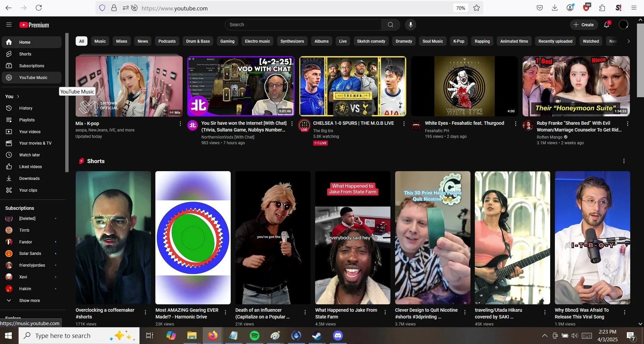Open Subscriptions in sidebar

pyautogui.click(x=32, y=66)
